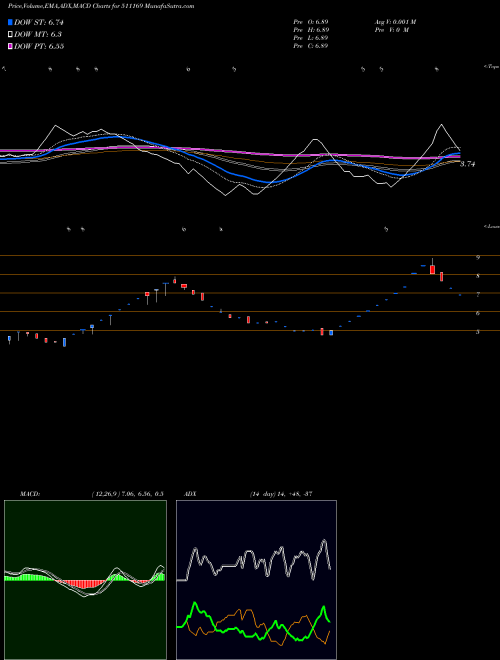Open the ADX indicator chart panel

tap(256, 580)
